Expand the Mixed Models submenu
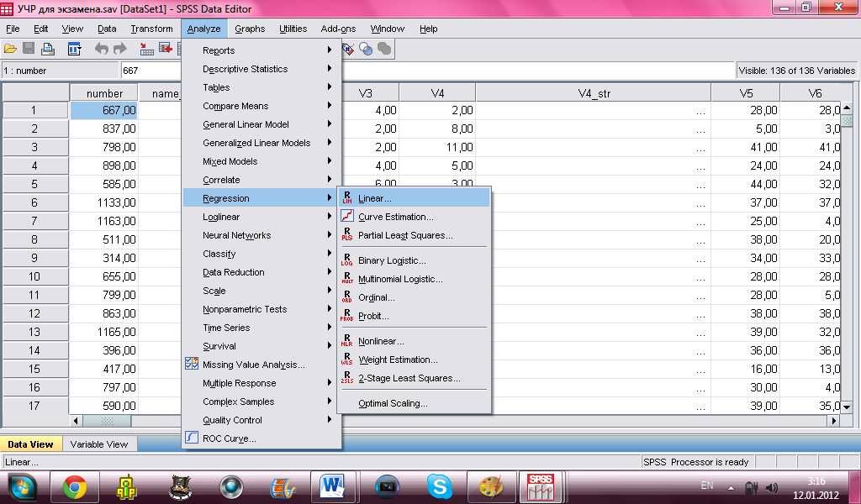The height and width of the screenshot is (504, 861). [x=261, y=161]
